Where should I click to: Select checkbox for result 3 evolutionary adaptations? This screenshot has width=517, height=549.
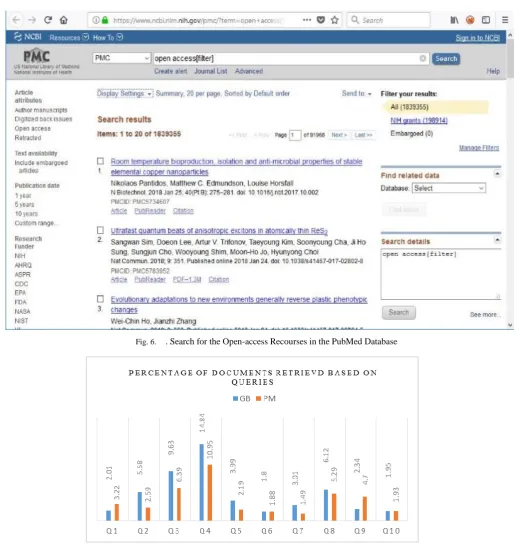100,299
